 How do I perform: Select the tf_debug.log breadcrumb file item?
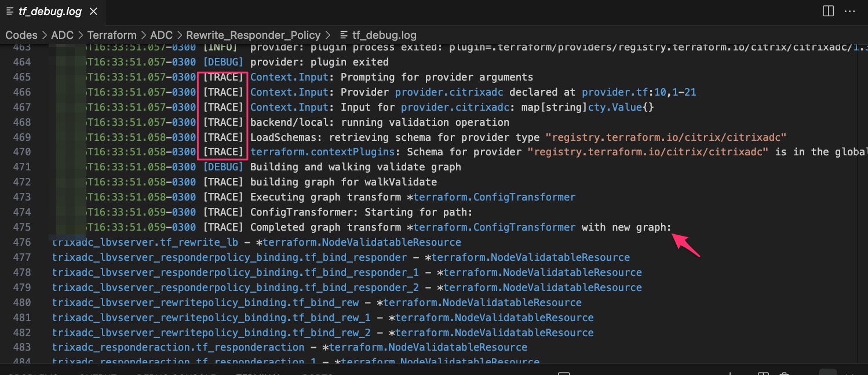(378, 35)
